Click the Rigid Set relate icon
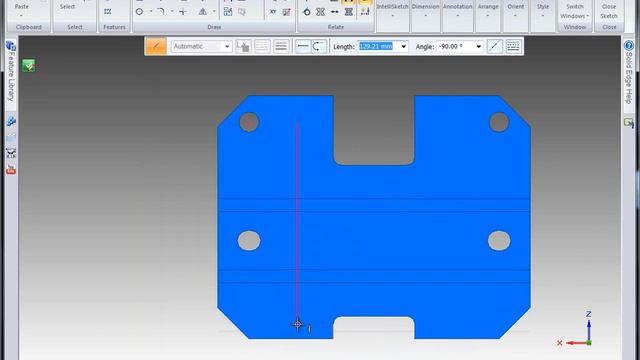The image size is (640, 360). click(x=349, y=12)
